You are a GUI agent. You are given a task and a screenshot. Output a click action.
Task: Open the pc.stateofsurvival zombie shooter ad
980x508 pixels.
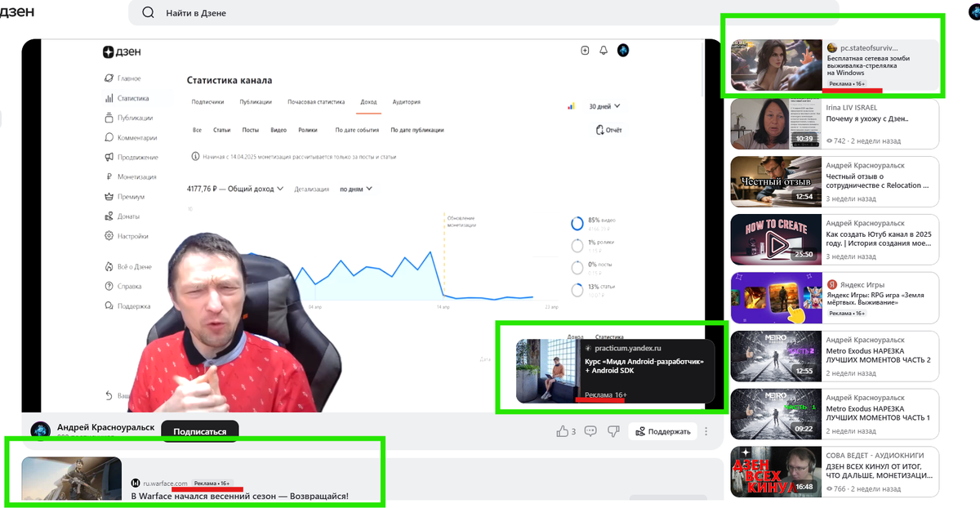tap(834, 65)
